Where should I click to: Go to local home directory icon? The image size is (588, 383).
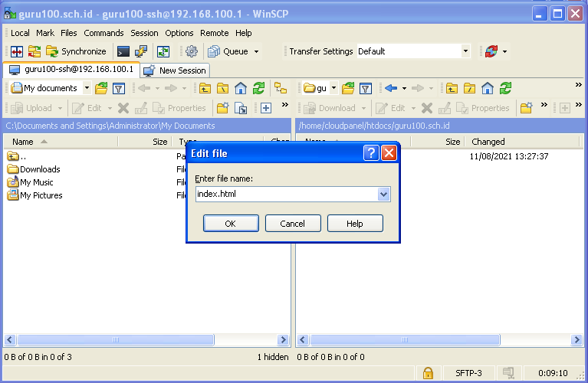click(241, 88)
